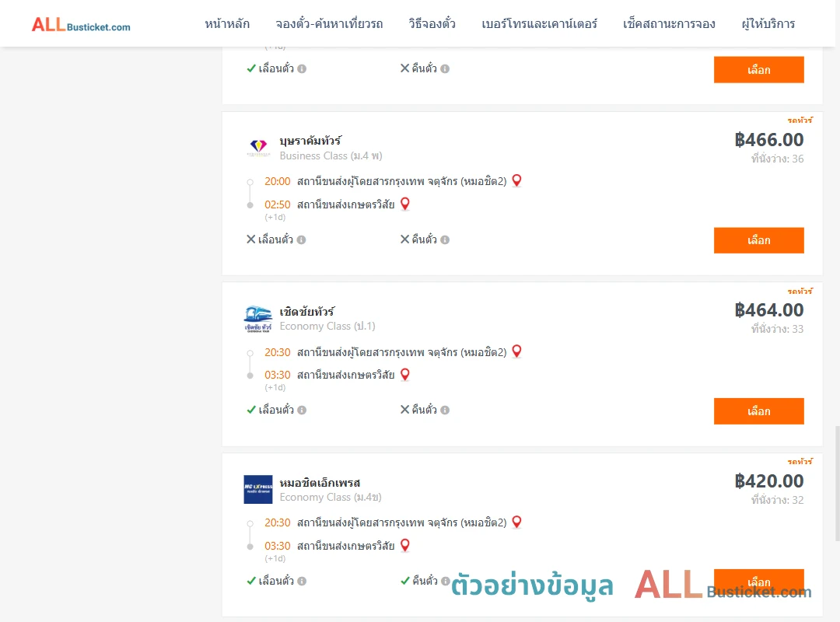Open คืนตั๋ว info icon for เชิดชัยทัวร์

(x=445, y=410)
